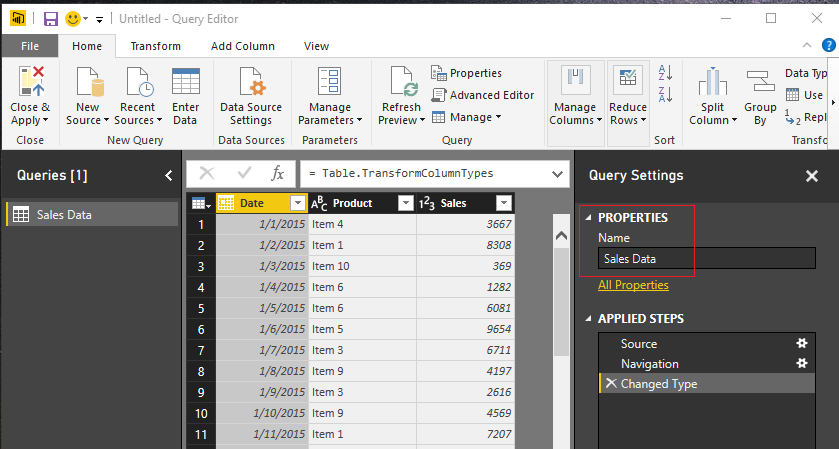The image size is (839, 449).
Task: Sort descending Z to A
Action: pos(665,95)
